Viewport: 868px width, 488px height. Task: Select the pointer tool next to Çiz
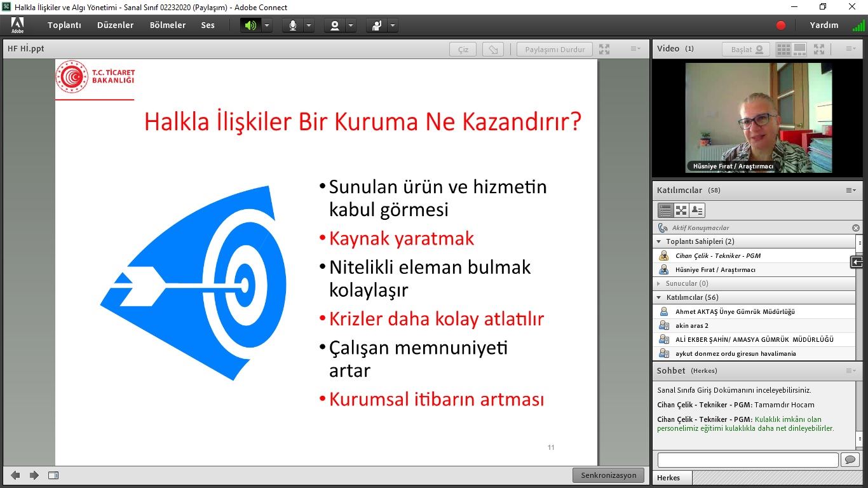tap(493, 50)
